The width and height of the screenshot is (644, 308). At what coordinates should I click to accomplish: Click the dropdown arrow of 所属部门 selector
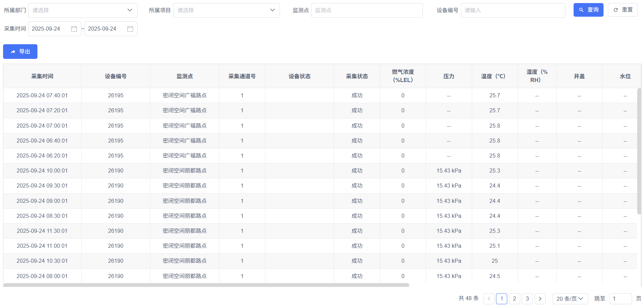[130, 10]
